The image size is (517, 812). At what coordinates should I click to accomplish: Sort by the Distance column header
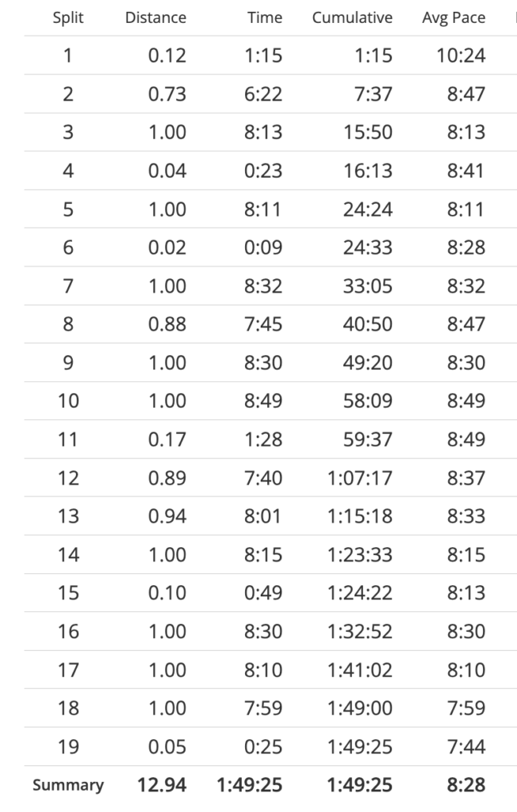click(x=155, y=17)
